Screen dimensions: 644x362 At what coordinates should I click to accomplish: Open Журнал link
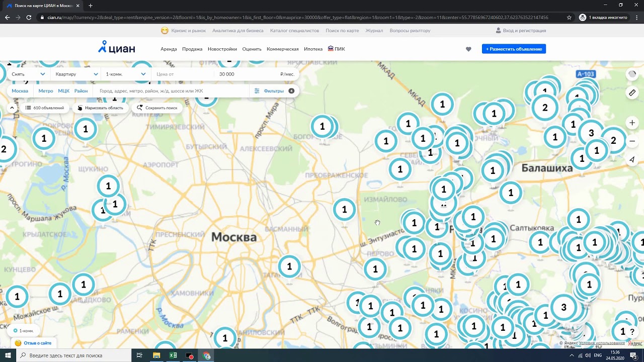coord(374,31)
